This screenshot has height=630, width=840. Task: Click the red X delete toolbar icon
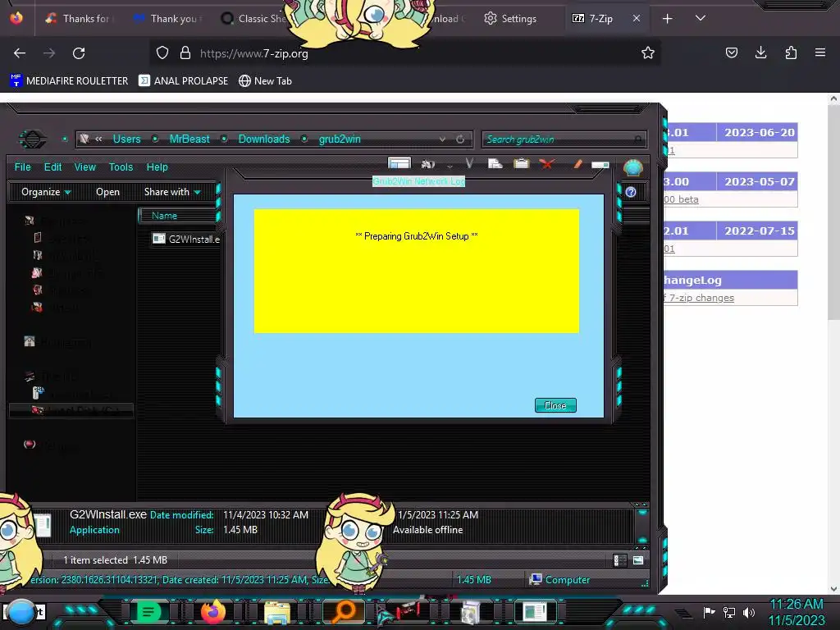547,164
